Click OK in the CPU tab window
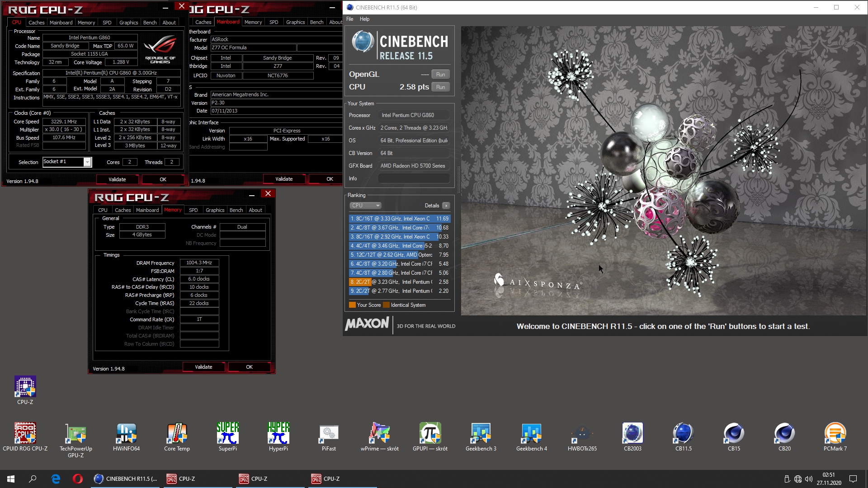Viewport: 868px width, 488px height. 163,179
